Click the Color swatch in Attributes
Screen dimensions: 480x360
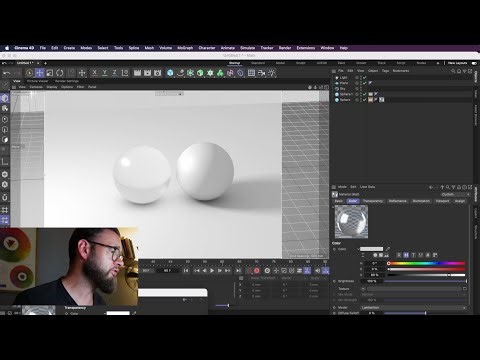tap(371, 249)
